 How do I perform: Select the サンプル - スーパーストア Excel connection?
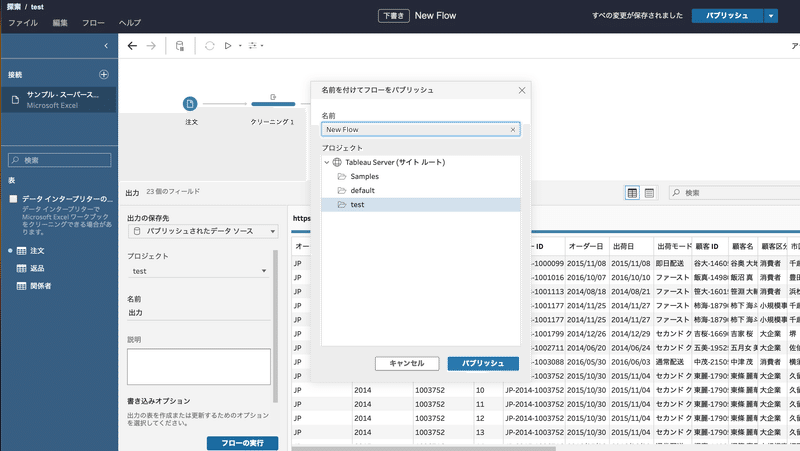coord(59,99)
